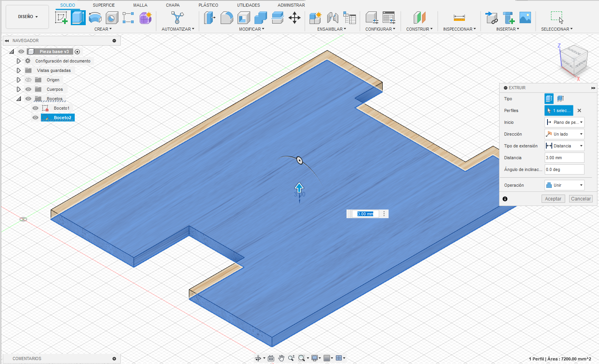
Task: Click the Insert McMaster-Carr component icon
Action: point(509,18)
